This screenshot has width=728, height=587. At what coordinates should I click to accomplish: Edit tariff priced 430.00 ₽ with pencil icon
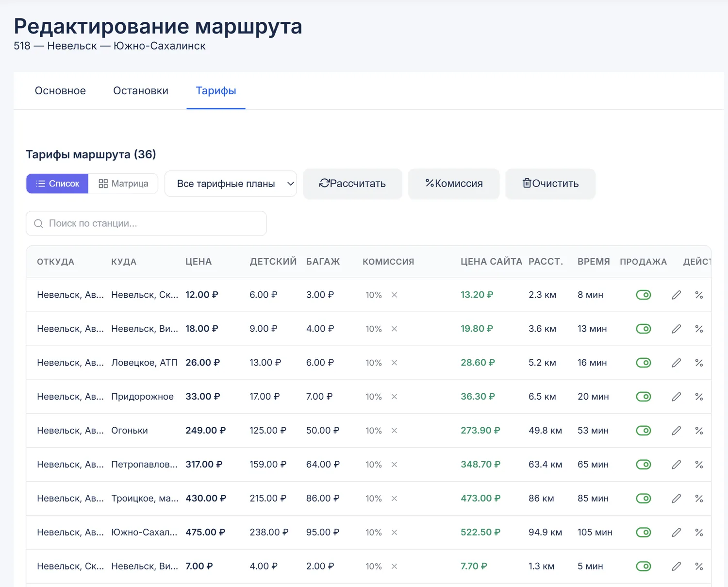tap(676, 499)
